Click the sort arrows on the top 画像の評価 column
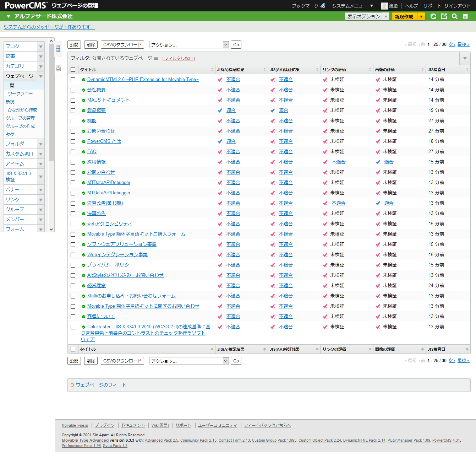 (422, 70)
